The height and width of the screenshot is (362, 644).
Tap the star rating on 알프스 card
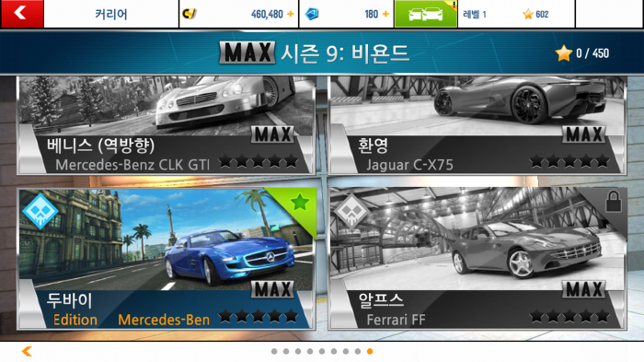click(569, 316)
